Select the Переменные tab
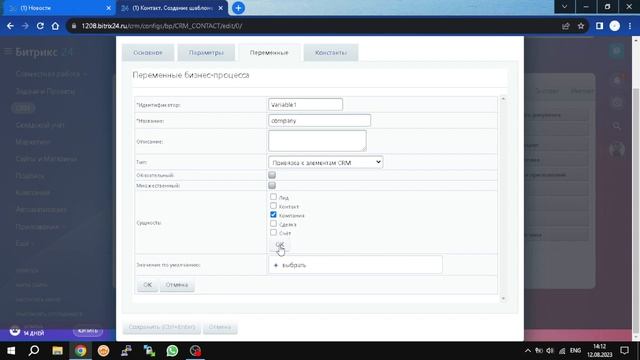 point(269,53)
